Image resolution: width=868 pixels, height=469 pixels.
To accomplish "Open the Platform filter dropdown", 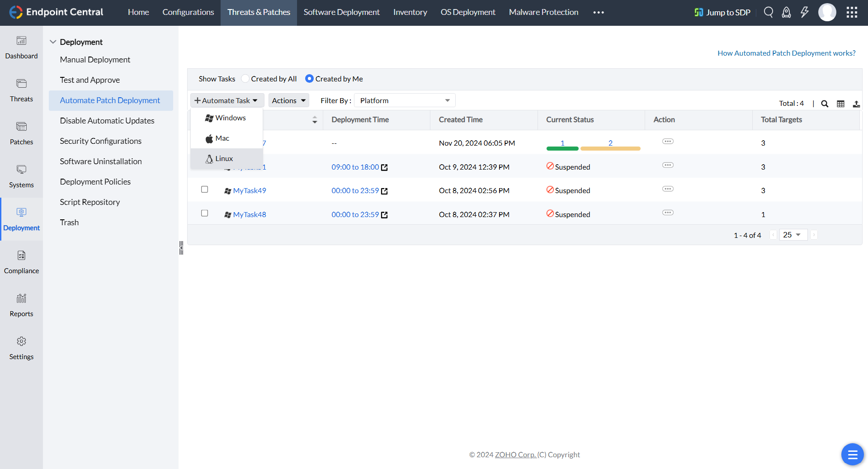I will click(x=404, y=100).
